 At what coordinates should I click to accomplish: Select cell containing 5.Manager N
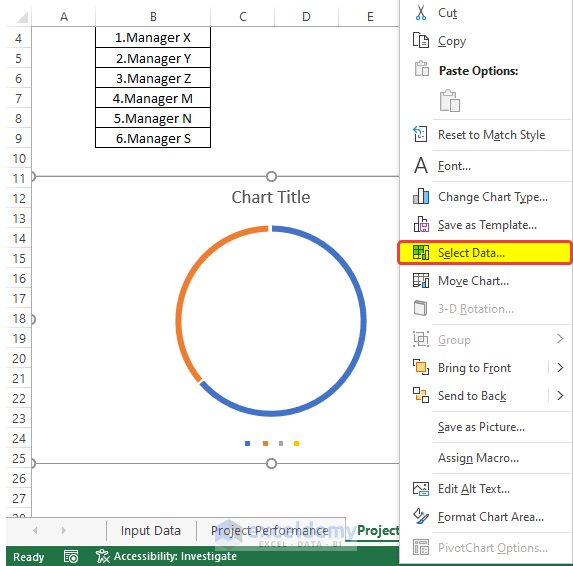(153, 118)
